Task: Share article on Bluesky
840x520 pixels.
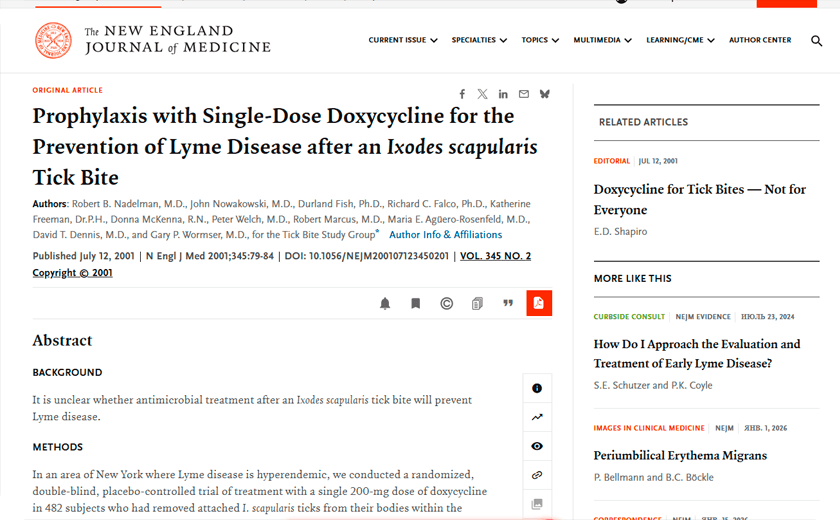Action: tap(544, 94)
